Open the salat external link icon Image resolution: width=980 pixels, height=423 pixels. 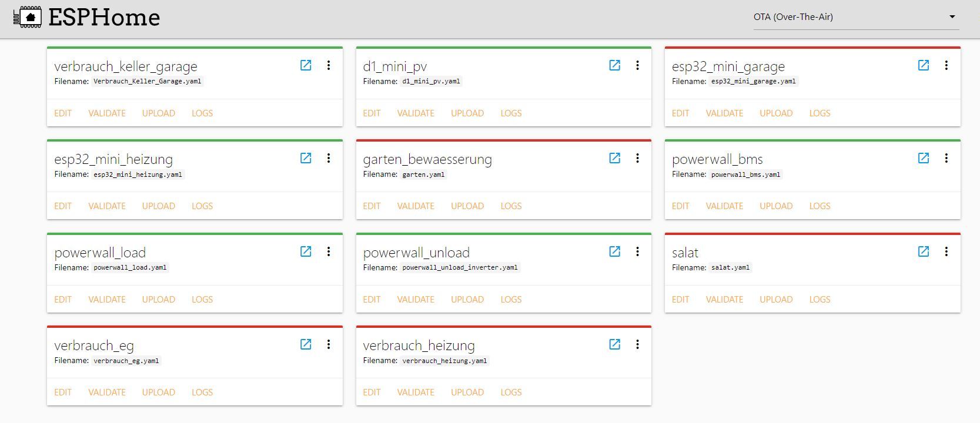(924, 251)
